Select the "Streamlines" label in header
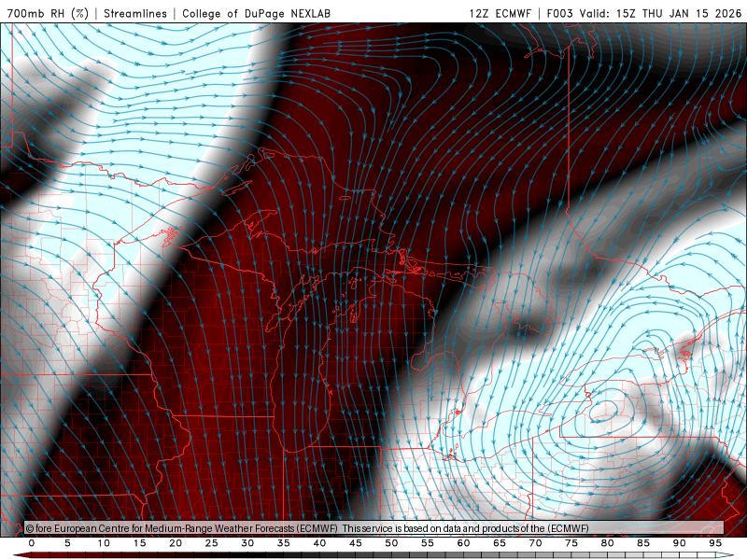 point(135,13)
